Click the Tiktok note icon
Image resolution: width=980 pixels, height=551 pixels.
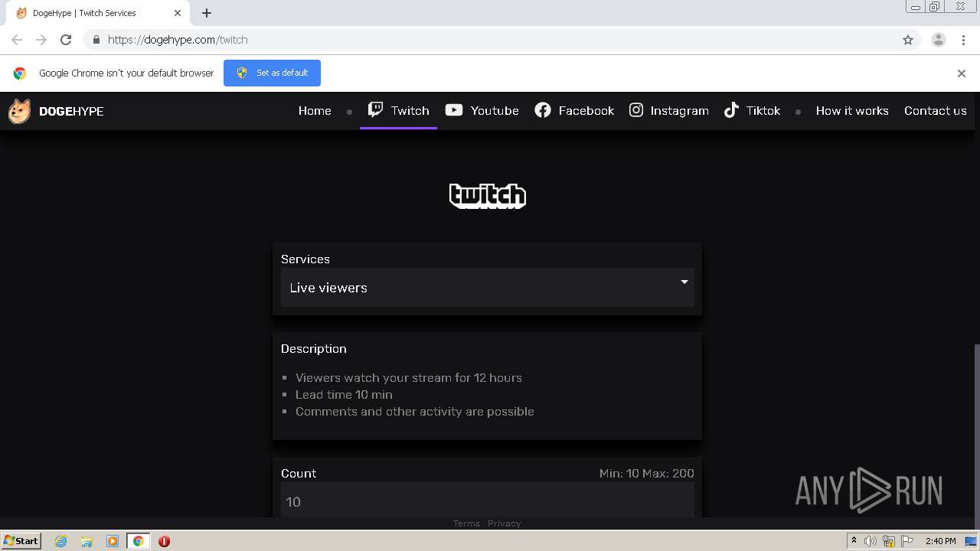(x=731, y=110)
